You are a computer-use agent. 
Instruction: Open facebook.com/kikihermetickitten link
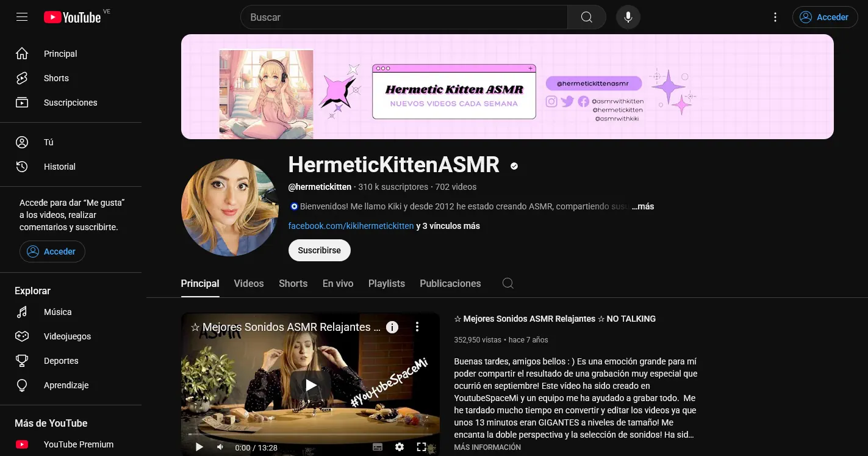click(351, 226)
